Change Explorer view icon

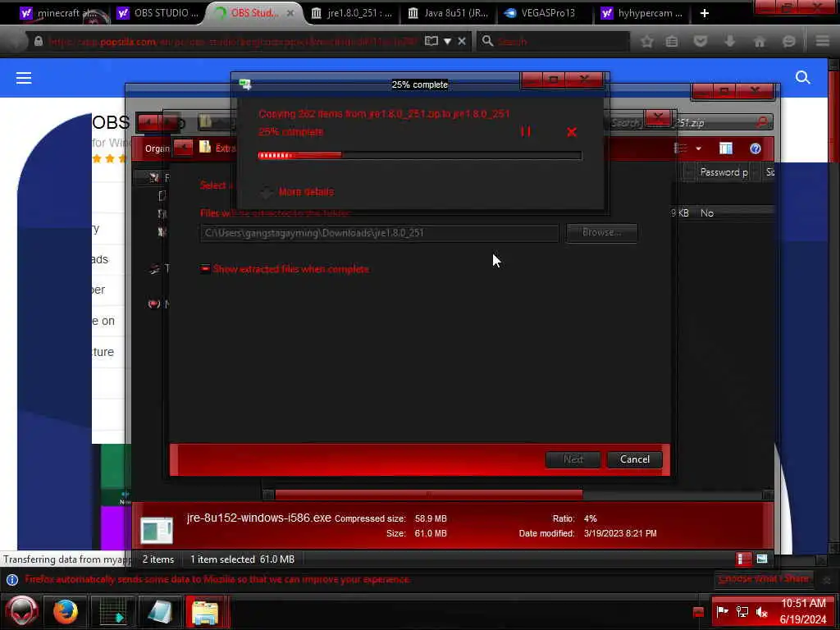[681, 148]
